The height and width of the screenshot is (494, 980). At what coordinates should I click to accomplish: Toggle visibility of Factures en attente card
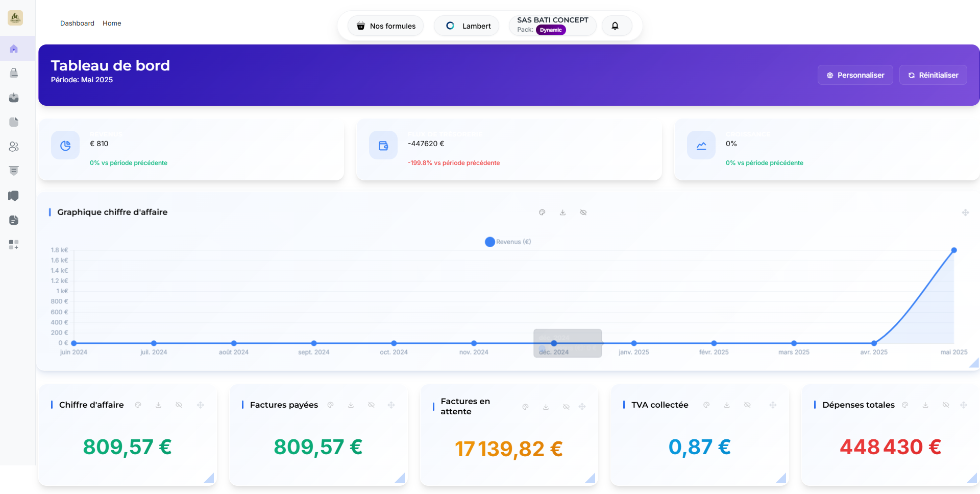(566, 407)
